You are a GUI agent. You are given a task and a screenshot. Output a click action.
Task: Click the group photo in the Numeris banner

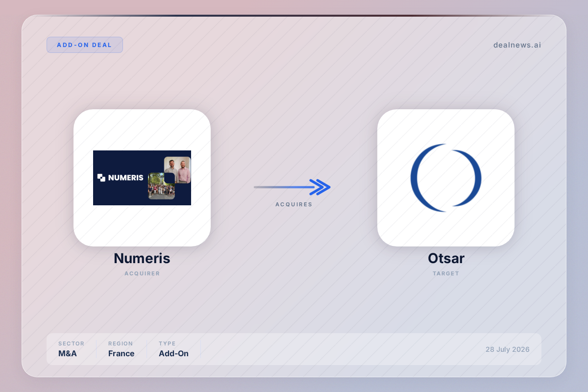161,186
